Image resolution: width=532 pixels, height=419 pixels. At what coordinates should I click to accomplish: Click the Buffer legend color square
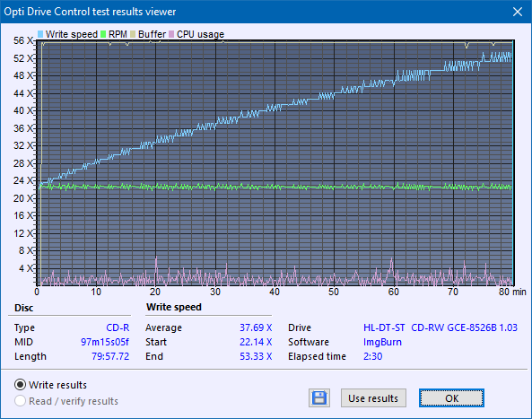tap(133, 34)
